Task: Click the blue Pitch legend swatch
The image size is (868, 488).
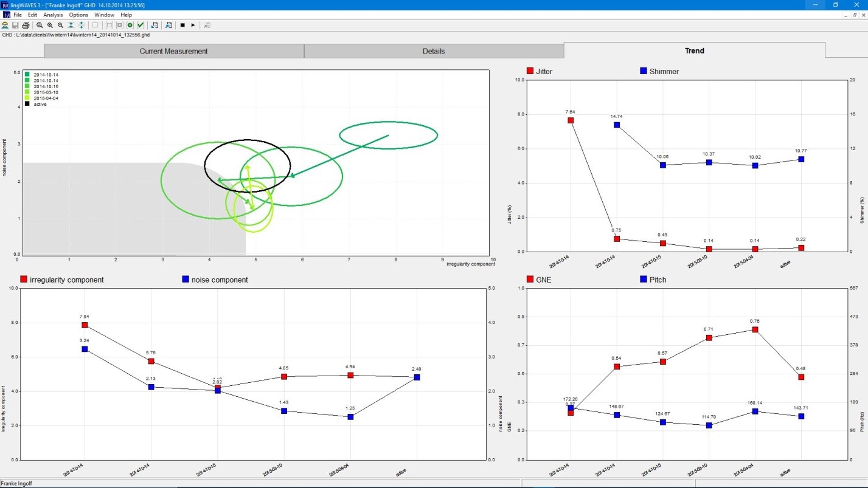Action: (x=644, y=280)
